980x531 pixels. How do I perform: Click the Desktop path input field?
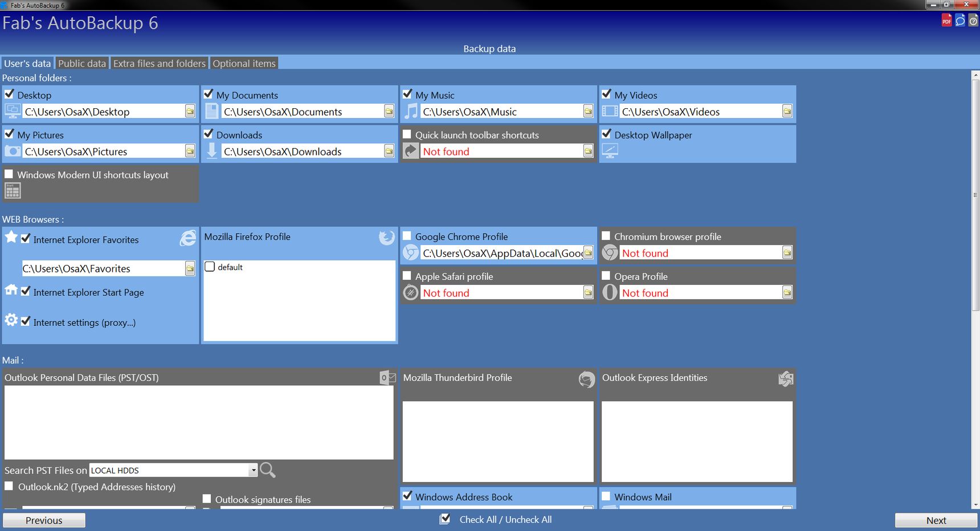click(104, 112)
